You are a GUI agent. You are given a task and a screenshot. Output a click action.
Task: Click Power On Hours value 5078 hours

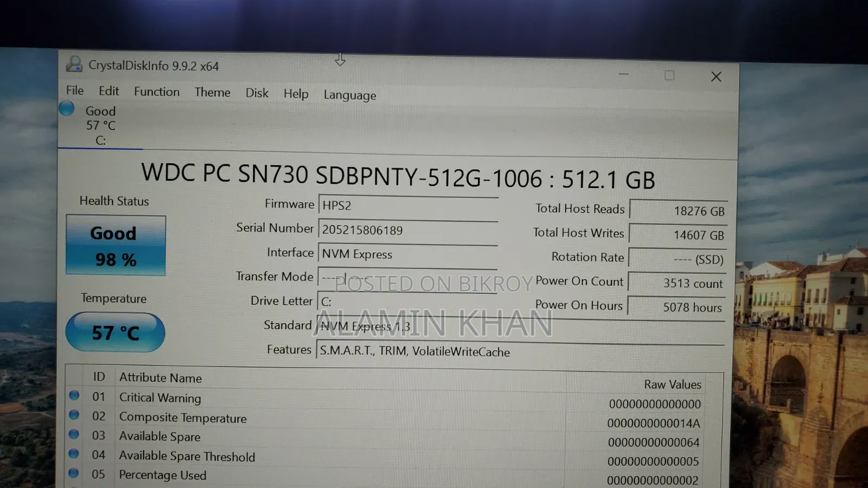click(x=676, y=307)
